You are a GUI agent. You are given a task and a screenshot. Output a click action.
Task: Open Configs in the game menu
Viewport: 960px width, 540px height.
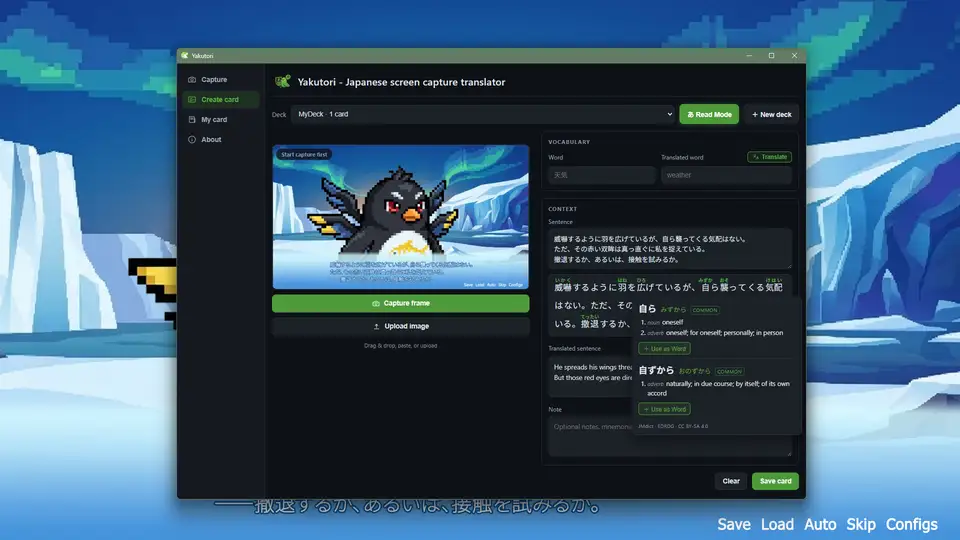(912, 525)
